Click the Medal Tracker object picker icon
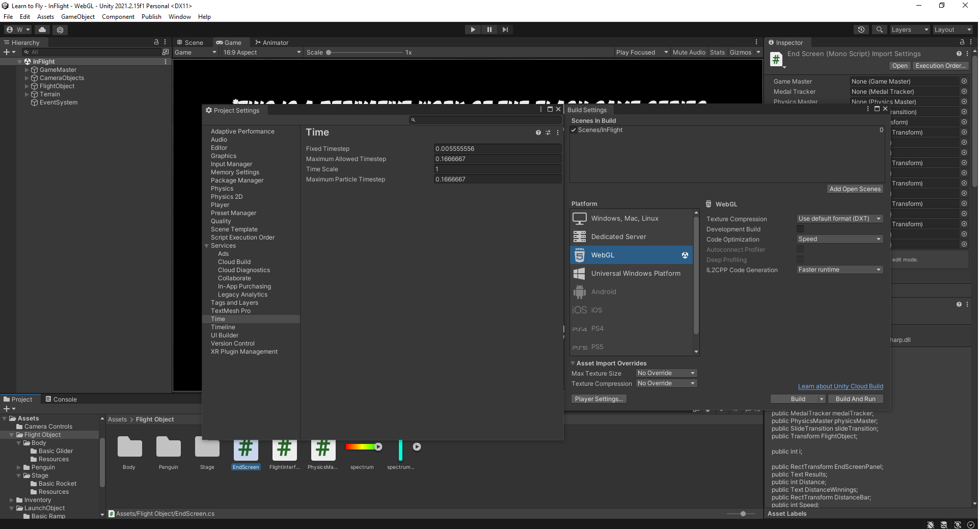 pos(964,92)
